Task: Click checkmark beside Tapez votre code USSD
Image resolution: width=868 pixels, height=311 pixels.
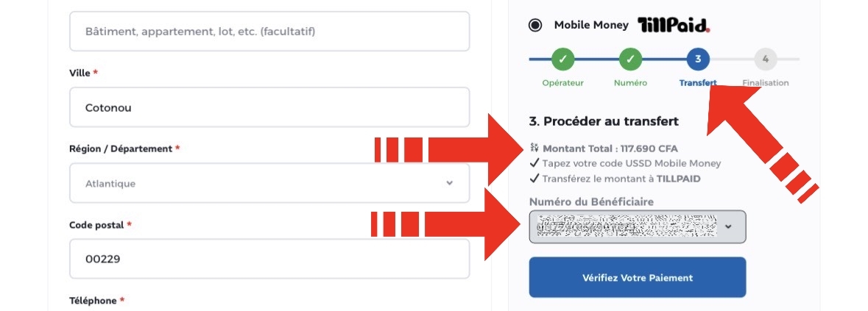Action: pyautogui.click(x=534, y=163)
